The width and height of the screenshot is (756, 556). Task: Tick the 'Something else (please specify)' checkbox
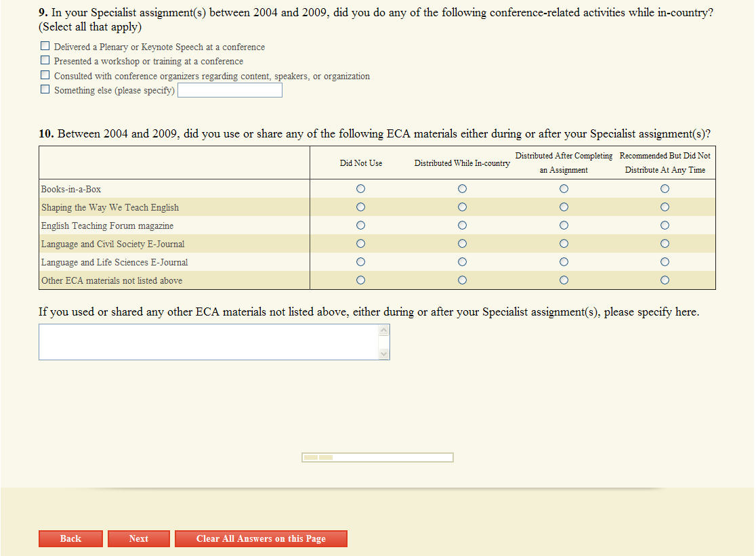pyautogui.click(x=45, y=89)
